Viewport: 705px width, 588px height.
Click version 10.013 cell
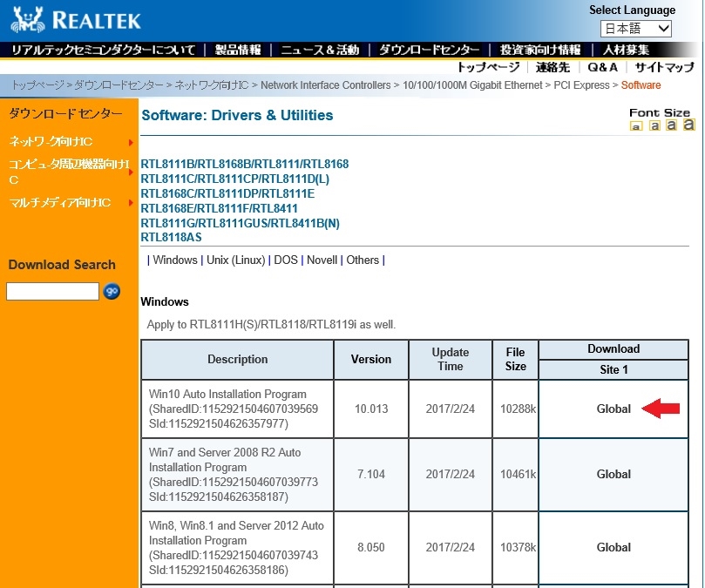(x=371, y=409)
